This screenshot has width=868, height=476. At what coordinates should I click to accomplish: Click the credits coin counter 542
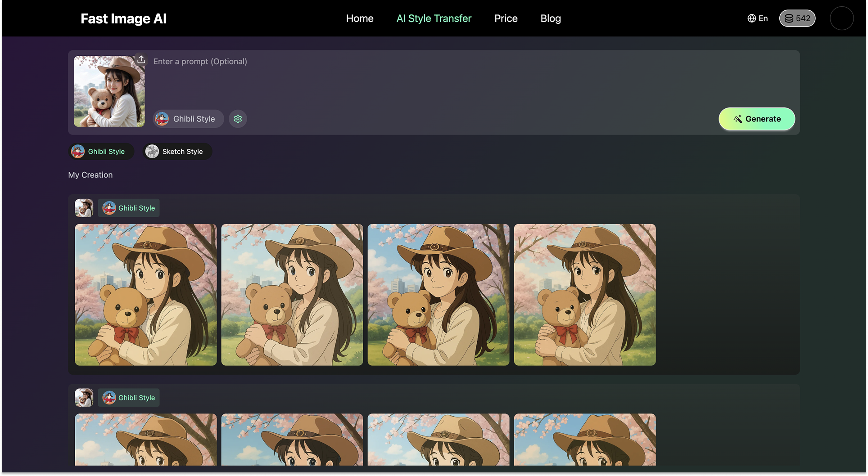797,18
